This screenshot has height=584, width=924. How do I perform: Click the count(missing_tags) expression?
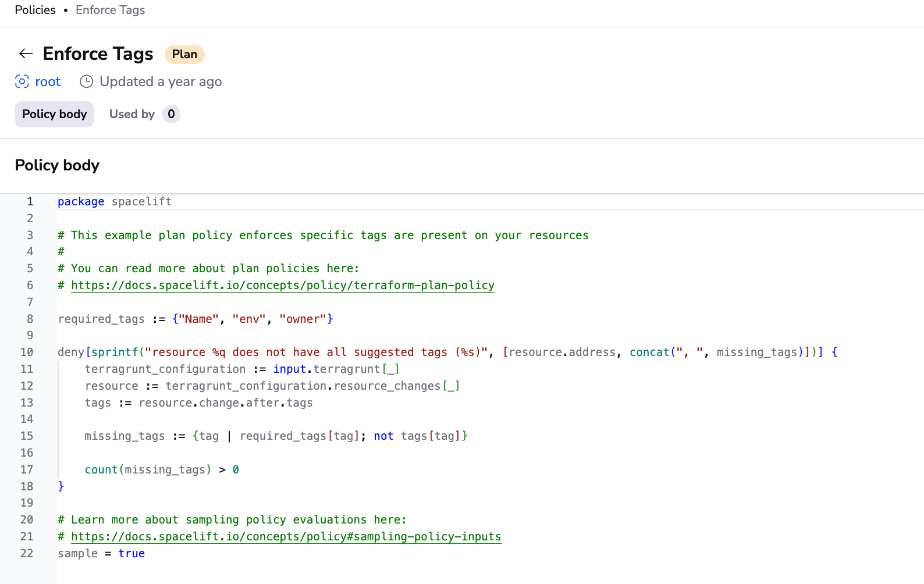pyautogui.click(x=148, y=469)
